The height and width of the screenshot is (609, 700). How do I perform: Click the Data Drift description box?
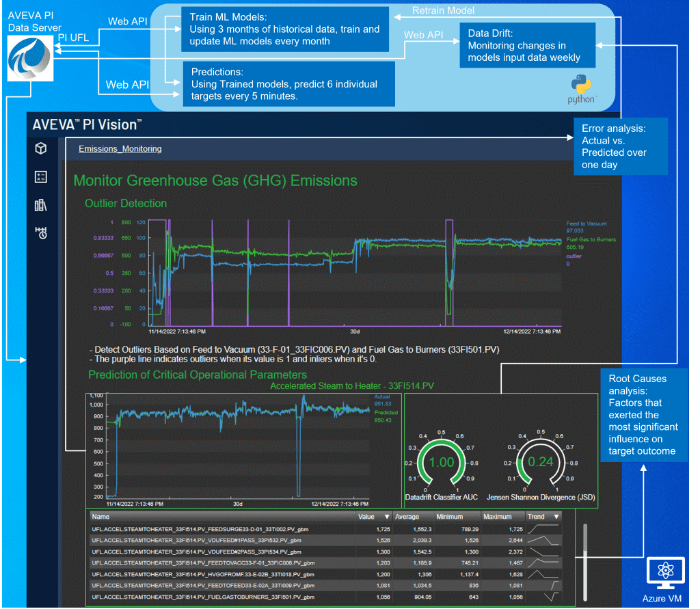click(528, 45)
